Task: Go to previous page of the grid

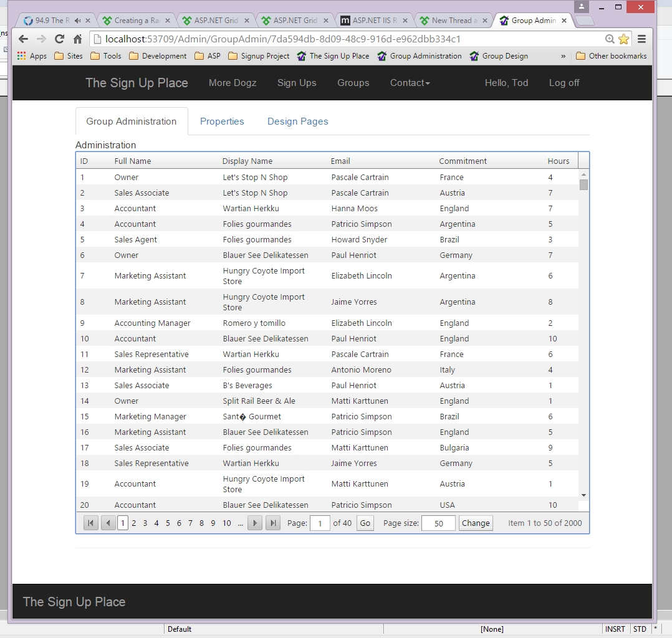Action: [108, 523]
